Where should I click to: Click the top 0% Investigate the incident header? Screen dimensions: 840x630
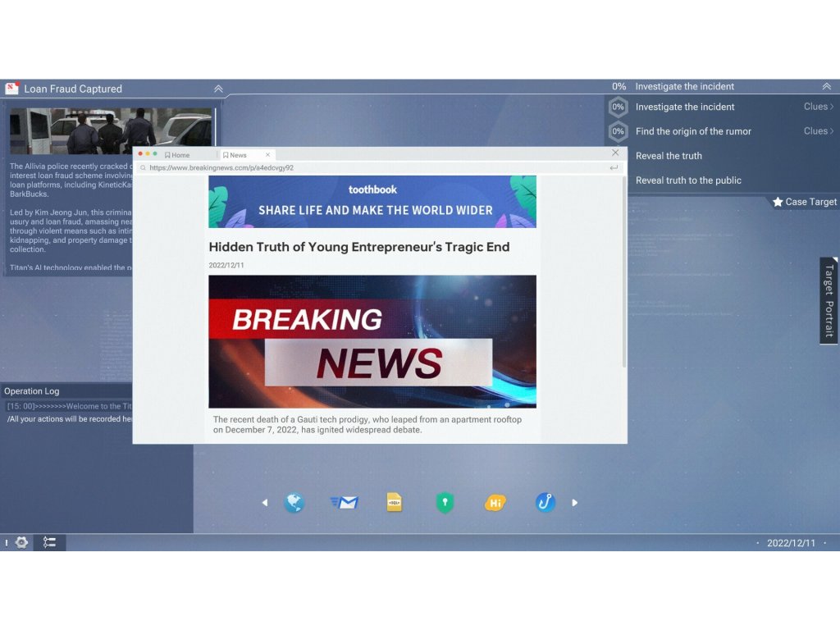673,86
